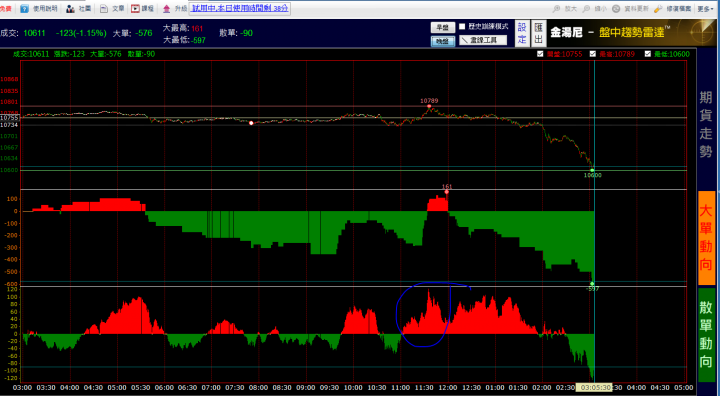Click the 匯出 export button

point(539,33)
